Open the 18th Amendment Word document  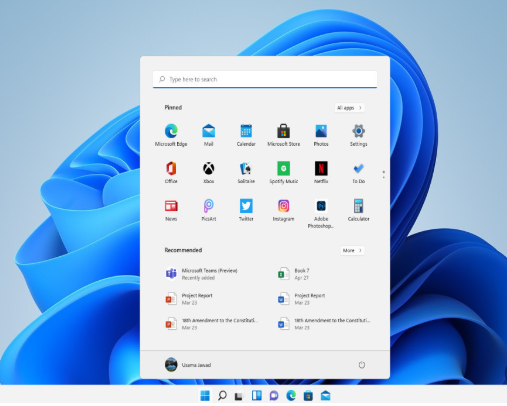324,324
